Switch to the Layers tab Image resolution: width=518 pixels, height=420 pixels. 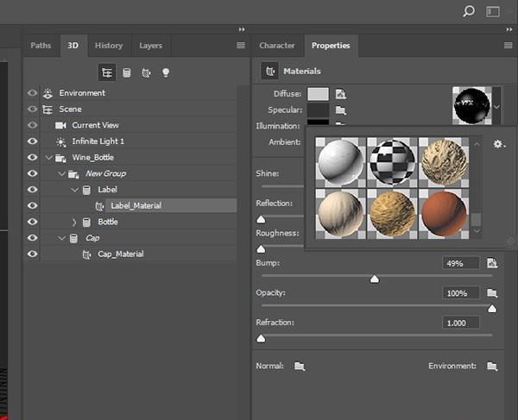[x=150, y=46]
